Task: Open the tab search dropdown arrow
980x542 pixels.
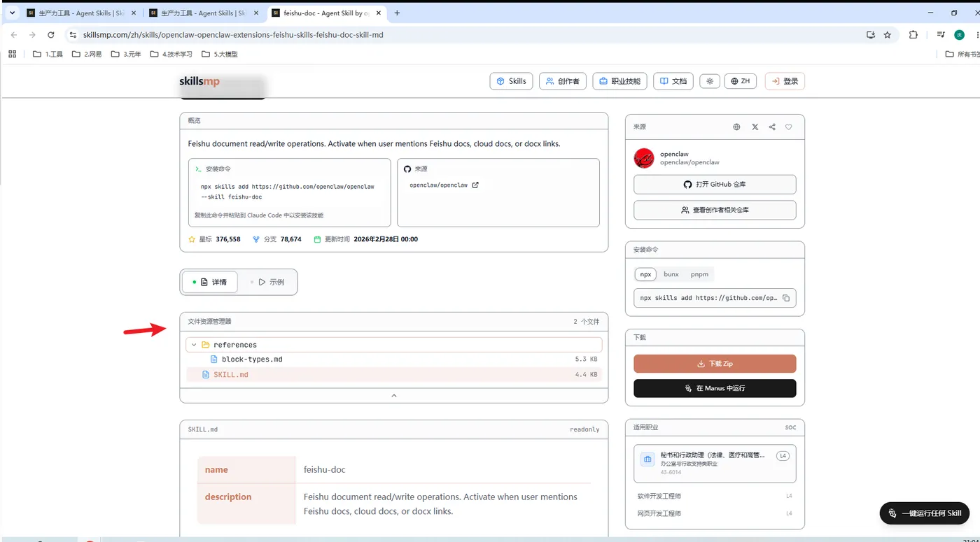Action: (x=12, y=13)
